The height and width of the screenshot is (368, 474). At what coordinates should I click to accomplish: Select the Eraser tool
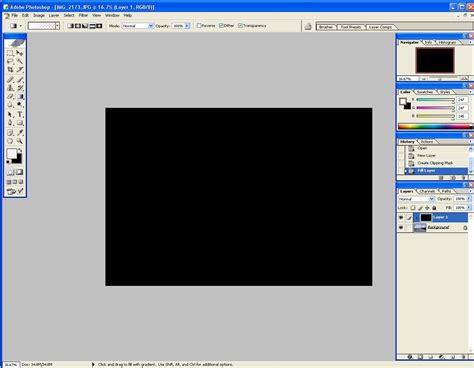pyautogui.click(x=10, y=96)
